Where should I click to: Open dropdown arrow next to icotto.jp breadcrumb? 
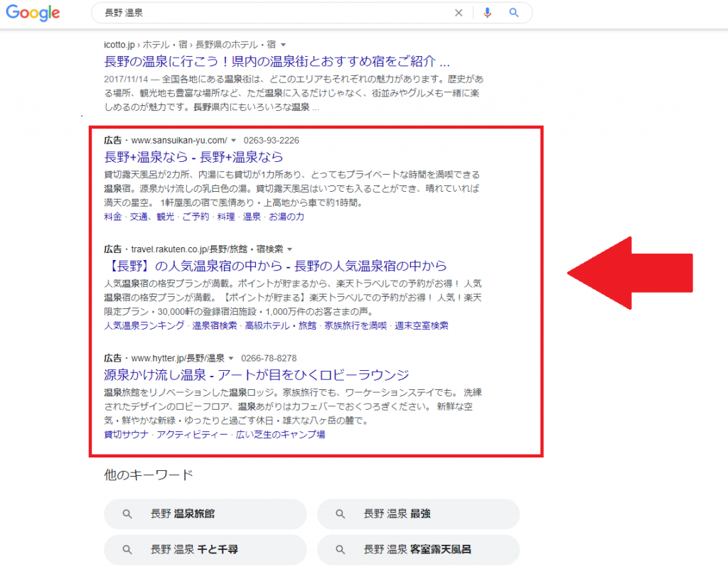click(x=283, y=45)
